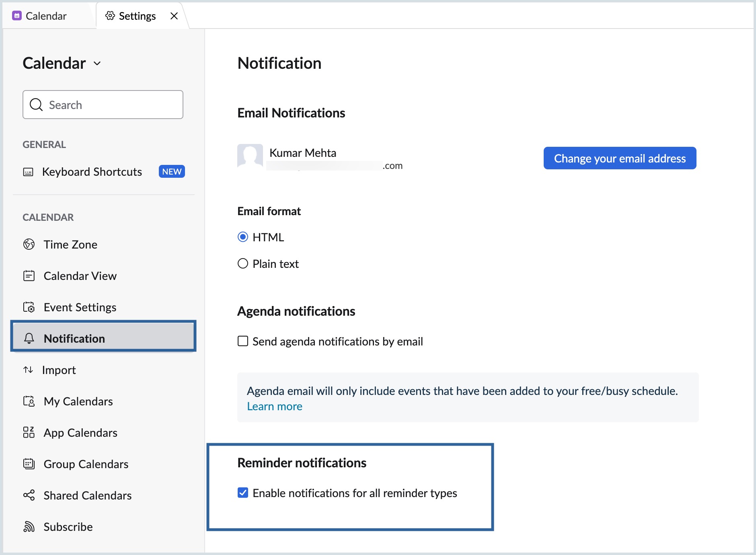
Task: Click the Shared Calendars share icon
Action: [29, 495]
